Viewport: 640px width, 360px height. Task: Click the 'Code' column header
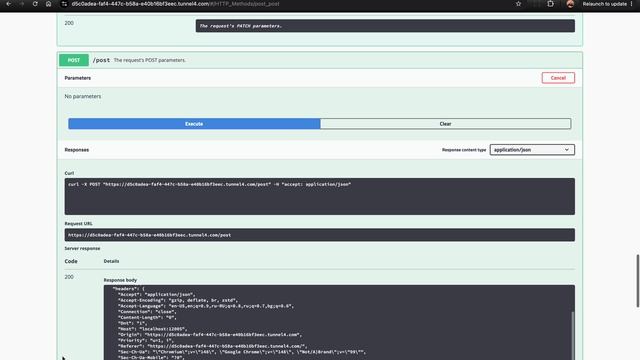coord(71,261)
